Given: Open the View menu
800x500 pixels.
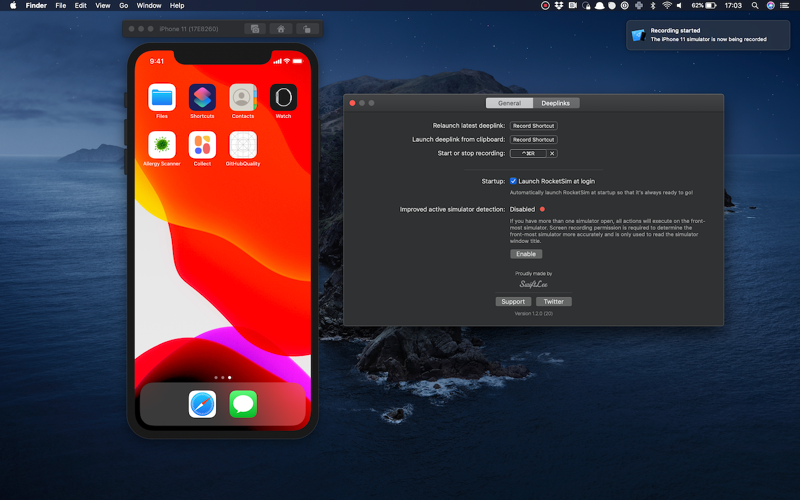Looking at the screenshot, I should (103, 6).
